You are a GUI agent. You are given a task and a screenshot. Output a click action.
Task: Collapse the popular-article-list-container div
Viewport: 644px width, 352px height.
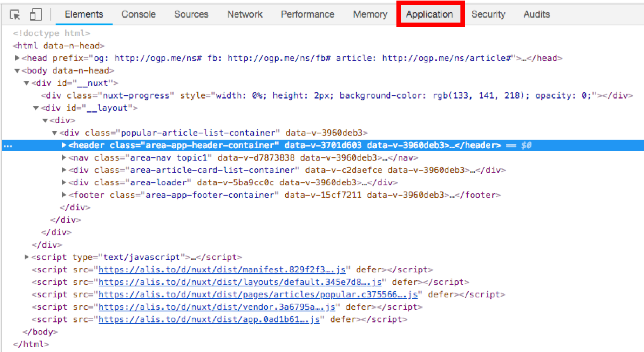click(x=54, y=133)
